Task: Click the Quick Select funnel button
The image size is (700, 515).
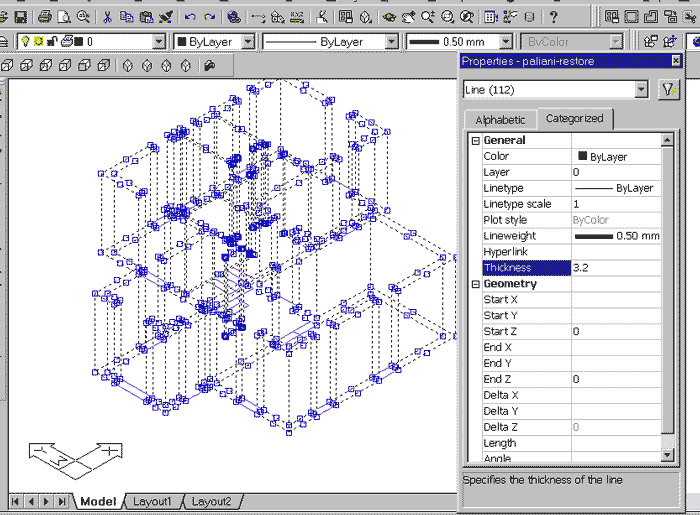Action: click(x=669, y=90)
